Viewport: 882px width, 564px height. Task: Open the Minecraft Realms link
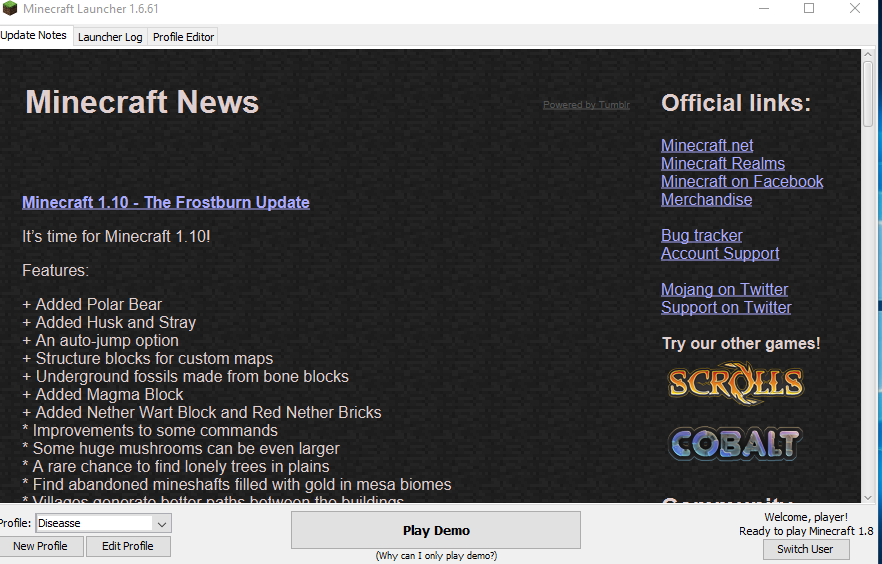click(x=723, y=163)
